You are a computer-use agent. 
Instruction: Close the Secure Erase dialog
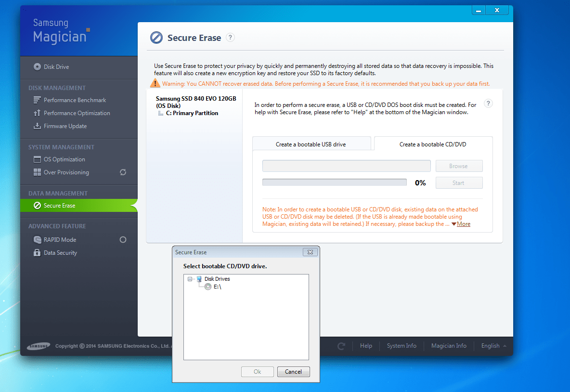(x=310, y=252)
